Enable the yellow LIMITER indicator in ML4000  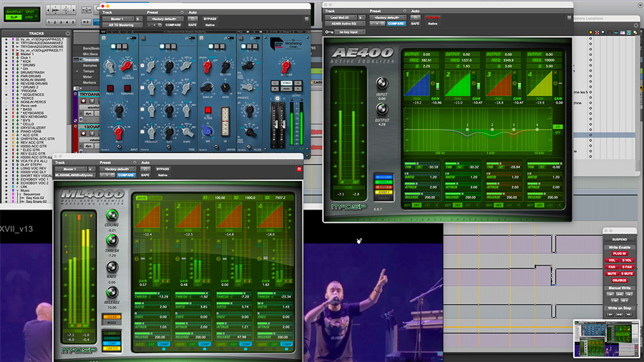(112, 348)
